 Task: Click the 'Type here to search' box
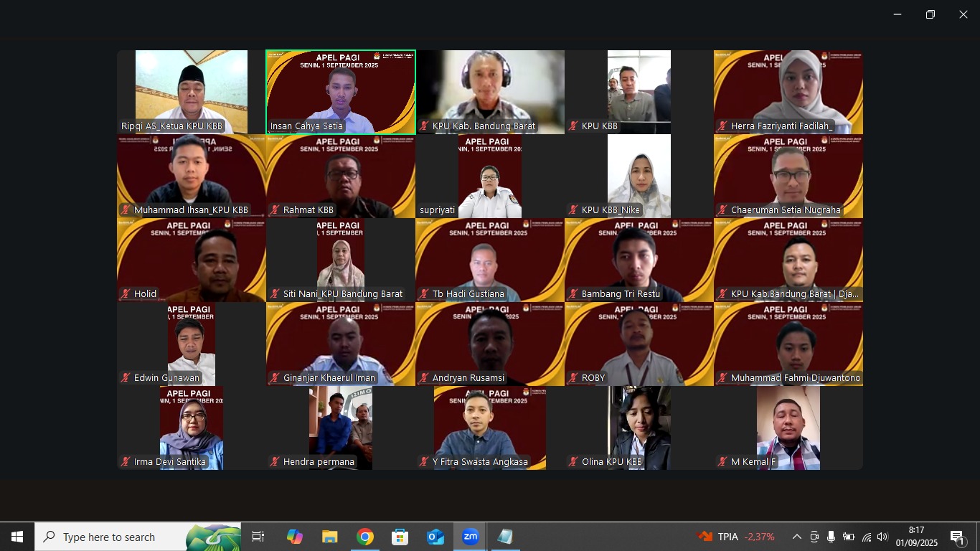click(138, 537)
